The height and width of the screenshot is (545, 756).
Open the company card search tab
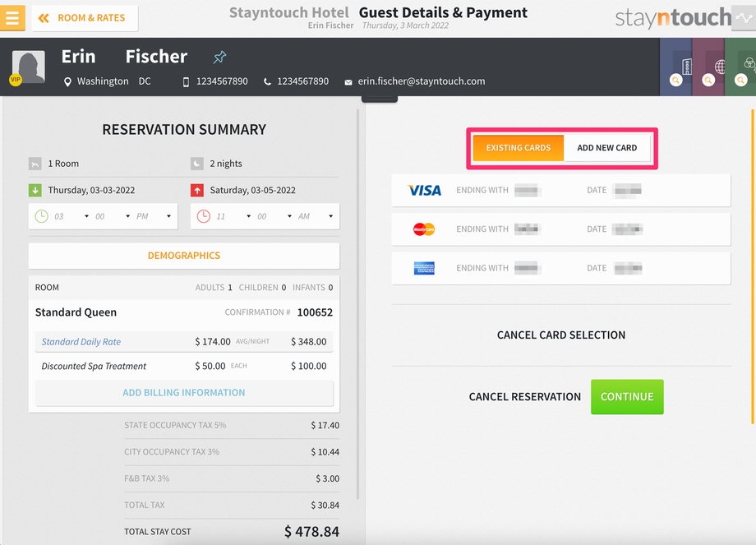click(676, 67)
